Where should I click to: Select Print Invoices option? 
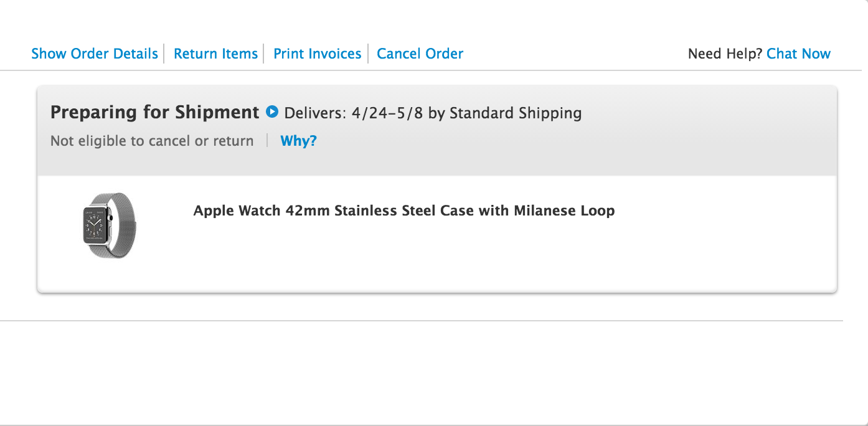pyautogui.click(x=318, y=54)
